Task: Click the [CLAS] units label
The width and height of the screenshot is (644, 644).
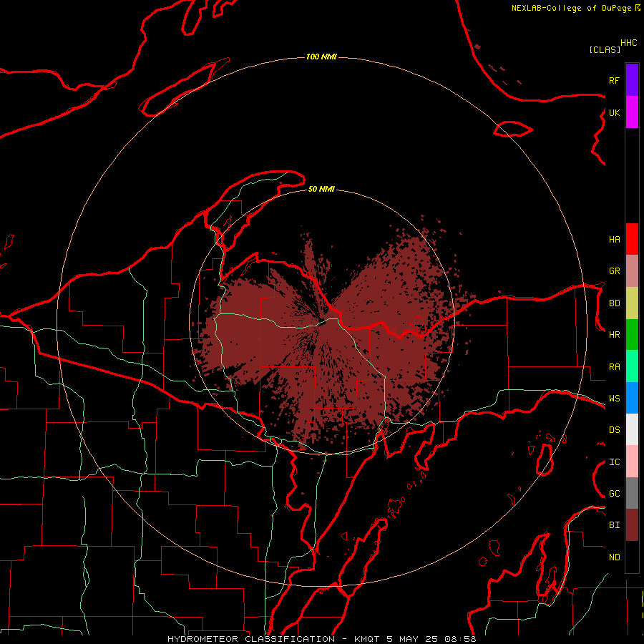Action: point(605,50)
